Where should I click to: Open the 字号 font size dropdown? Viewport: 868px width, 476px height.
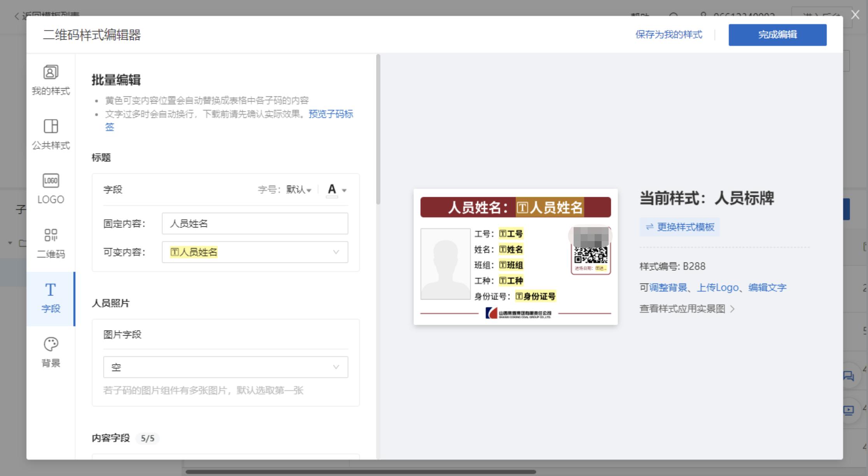pyautogui.click(x=298, y=190)
